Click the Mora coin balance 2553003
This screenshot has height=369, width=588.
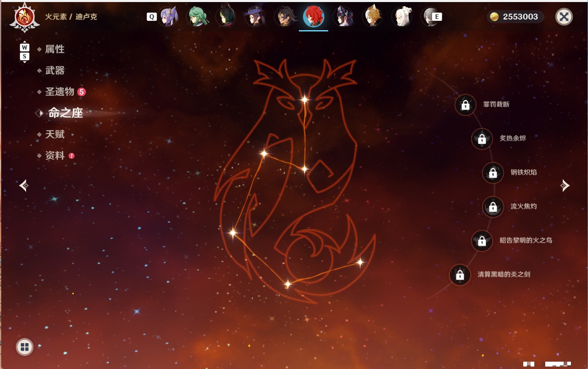(515, 17)
